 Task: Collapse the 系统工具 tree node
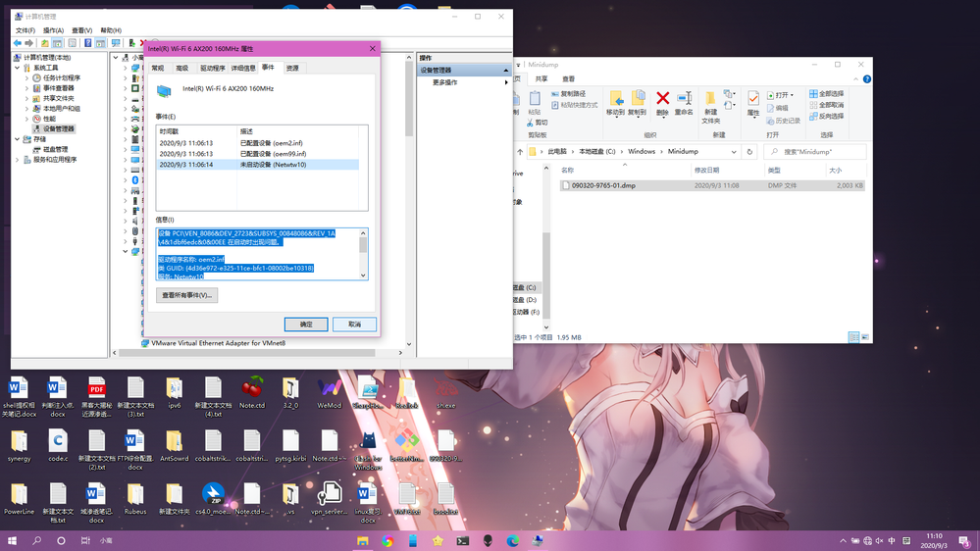coord(18,68)
